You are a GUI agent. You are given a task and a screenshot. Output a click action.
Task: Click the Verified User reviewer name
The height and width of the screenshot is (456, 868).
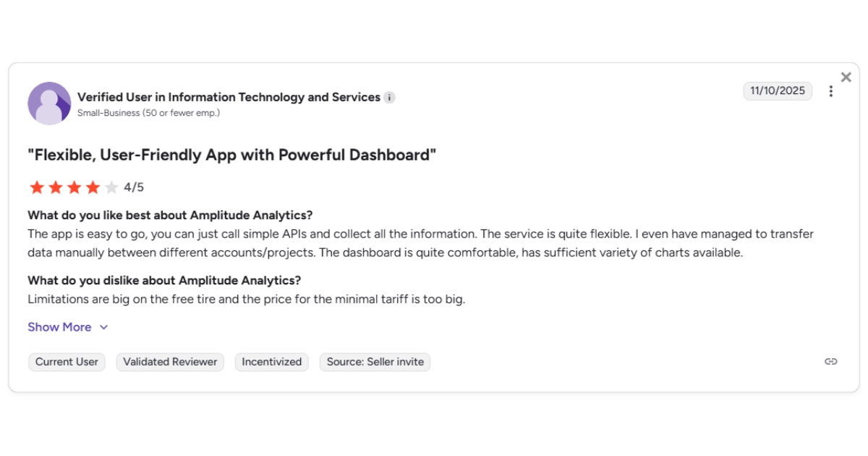click(229, 97)
